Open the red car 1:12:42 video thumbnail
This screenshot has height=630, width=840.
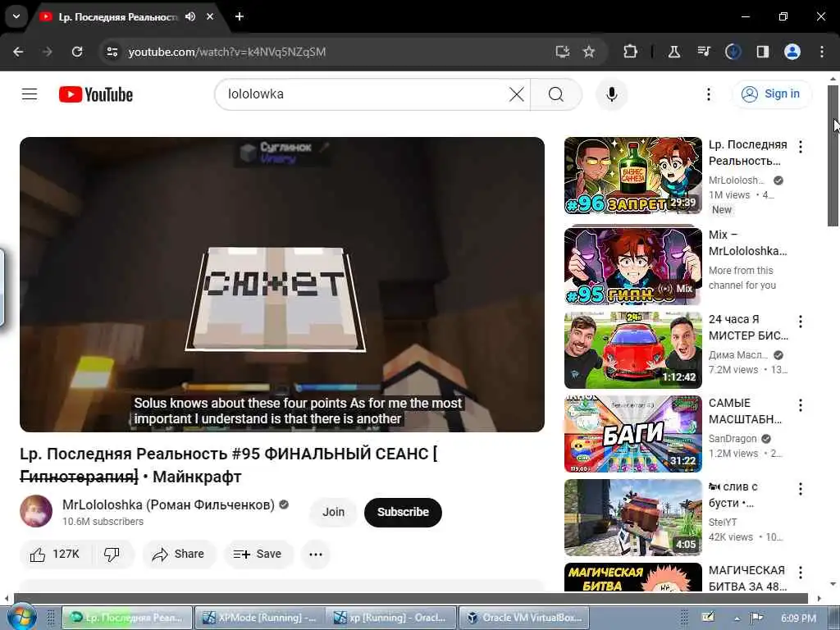pyautogui.click(x=632, y=349)
